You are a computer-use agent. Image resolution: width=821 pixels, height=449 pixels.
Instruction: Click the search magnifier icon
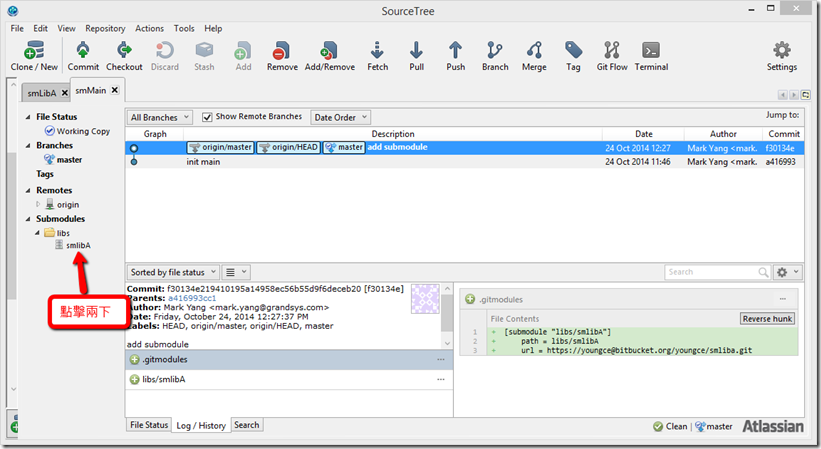[763, 272]
